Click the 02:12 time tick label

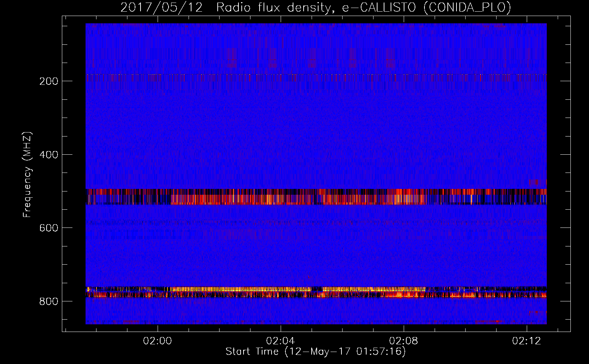(x=526, y=341)
